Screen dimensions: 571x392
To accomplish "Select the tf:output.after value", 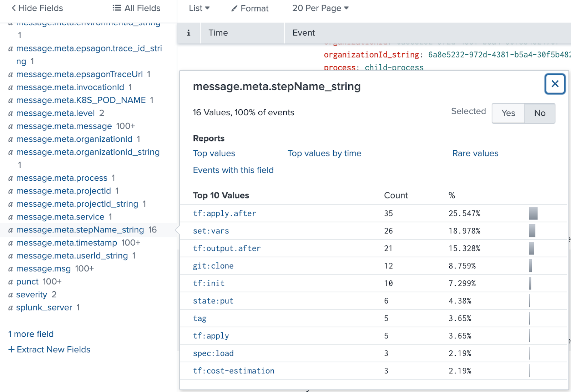I will (227, 248).
